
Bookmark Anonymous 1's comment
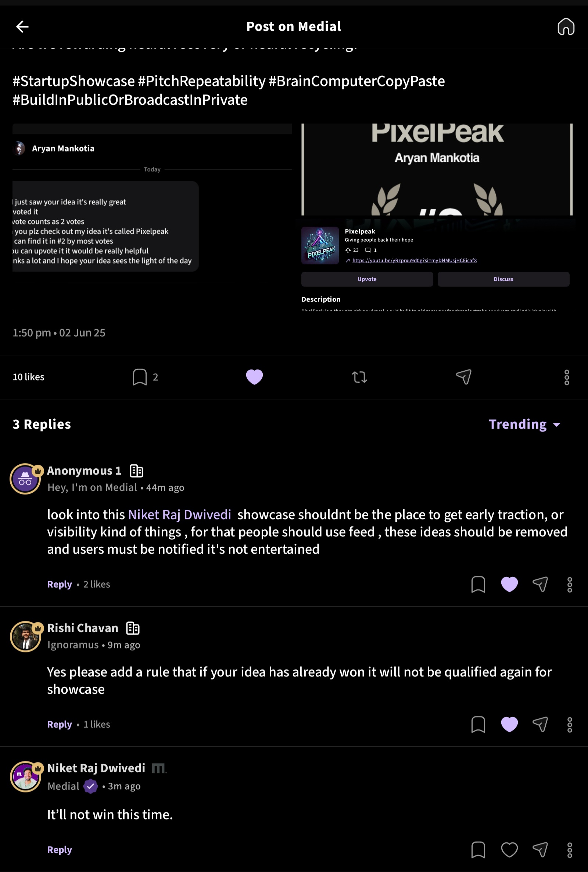point(478,584)
